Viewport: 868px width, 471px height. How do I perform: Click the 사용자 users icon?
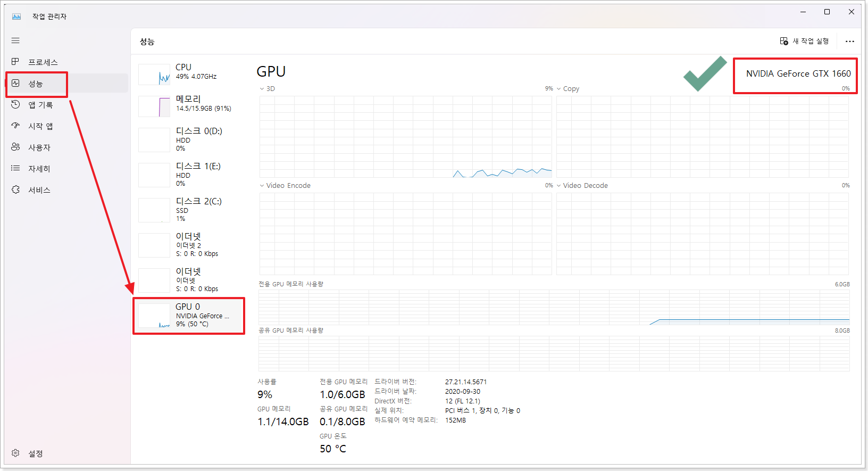(15, 147)
